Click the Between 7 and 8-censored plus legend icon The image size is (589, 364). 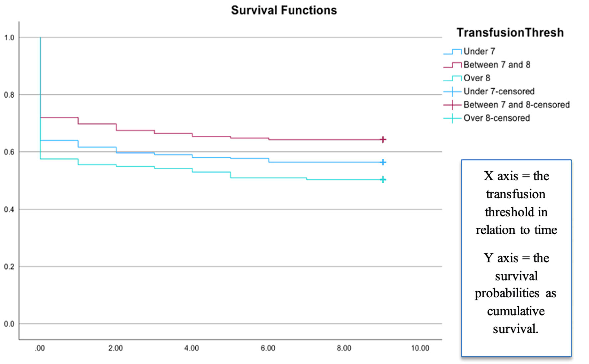[x=452, y=105]
